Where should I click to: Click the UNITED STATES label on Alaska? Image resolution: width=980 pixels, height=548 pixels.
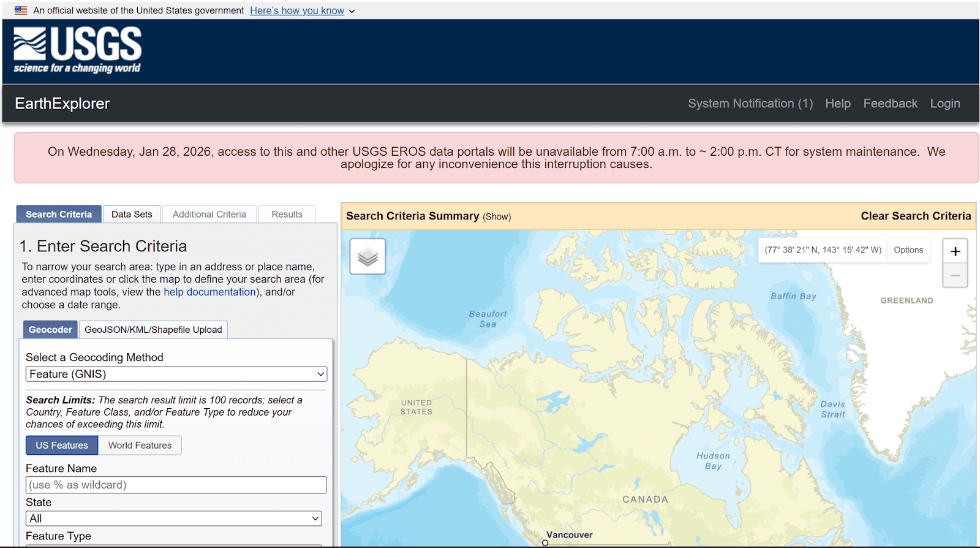[417, 407]
